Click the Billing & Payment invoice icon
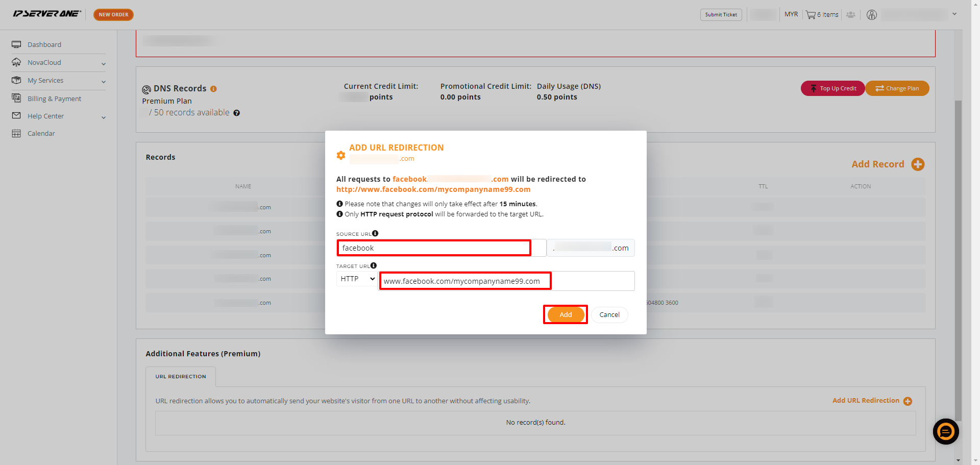The height and width of the screenshot is (465, 980). pos(16,98)
